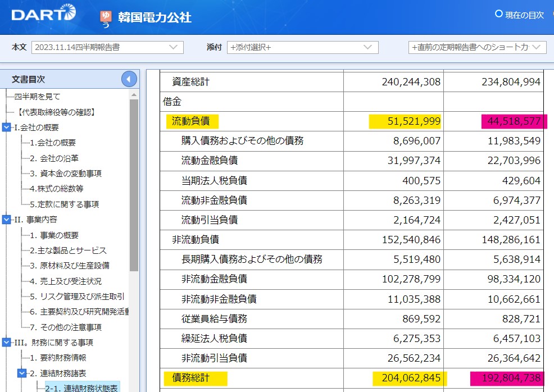
Task: Click the pink-highlighted value 44,518,577
Action: (514, 121)
